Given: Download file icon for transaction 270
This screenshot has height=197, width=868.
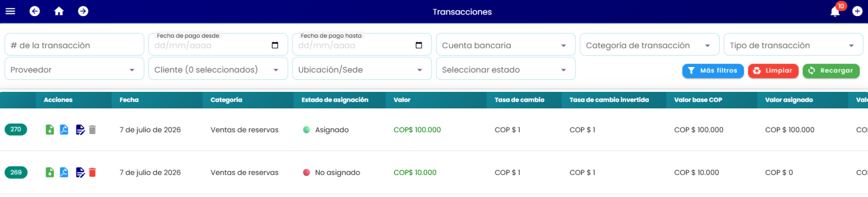Looking at the screenshot, I should [50, 130].
